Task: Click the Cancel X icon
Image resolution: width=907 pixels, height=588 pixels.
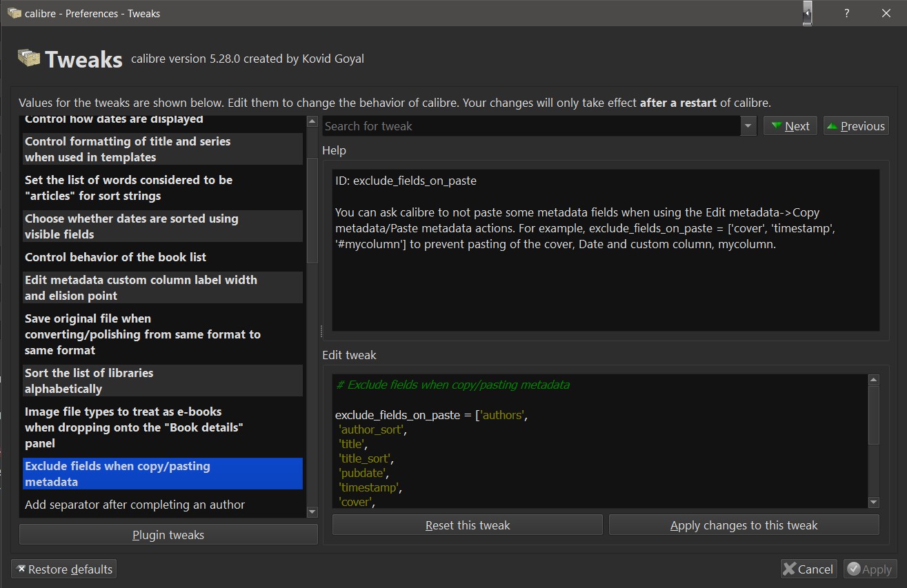Action: 789,569
